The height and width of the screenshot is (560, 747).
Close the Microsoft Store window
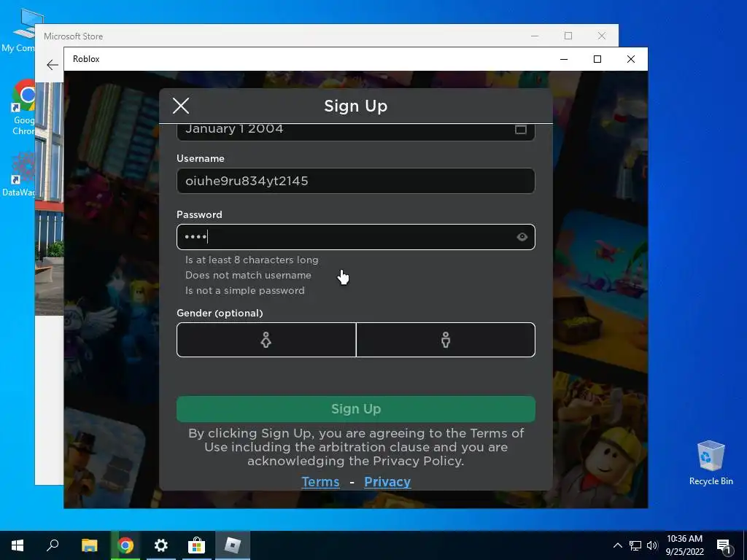[x=602, y=36]
